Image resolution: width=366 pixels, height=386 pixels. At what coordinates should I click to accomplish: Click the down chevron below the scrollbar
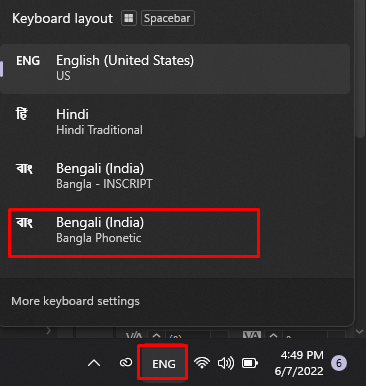tap(359, 332)
